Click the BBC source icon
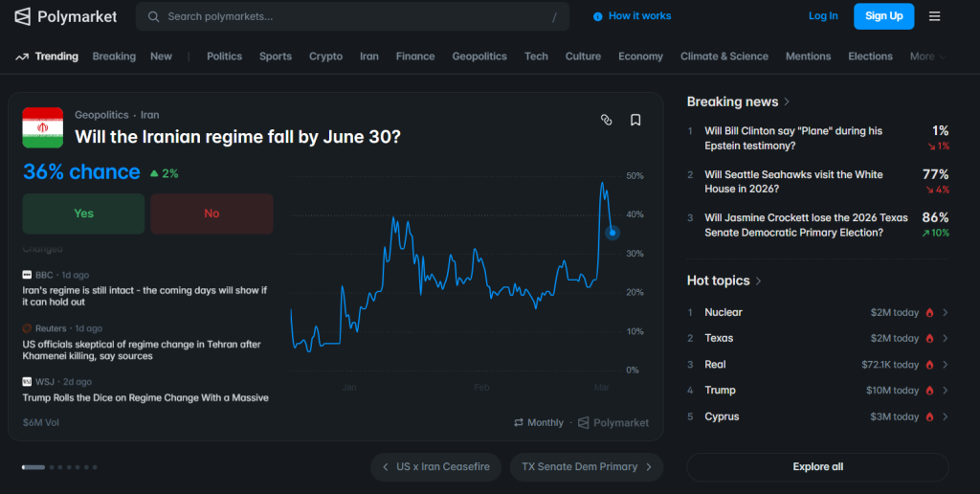 point(27,275)
